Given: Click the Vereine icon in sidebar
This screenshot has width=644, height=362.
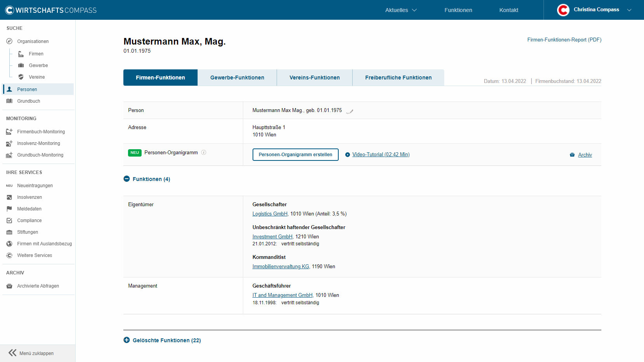Looking at the screenshot, I should pos(21,77).
